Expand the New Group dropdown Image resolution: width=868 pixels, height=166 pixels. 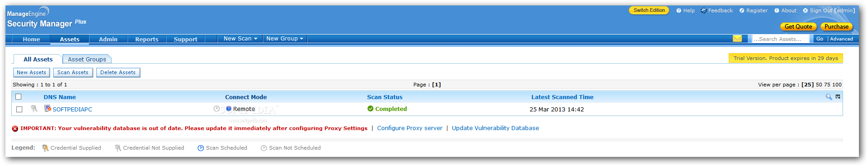285,39
